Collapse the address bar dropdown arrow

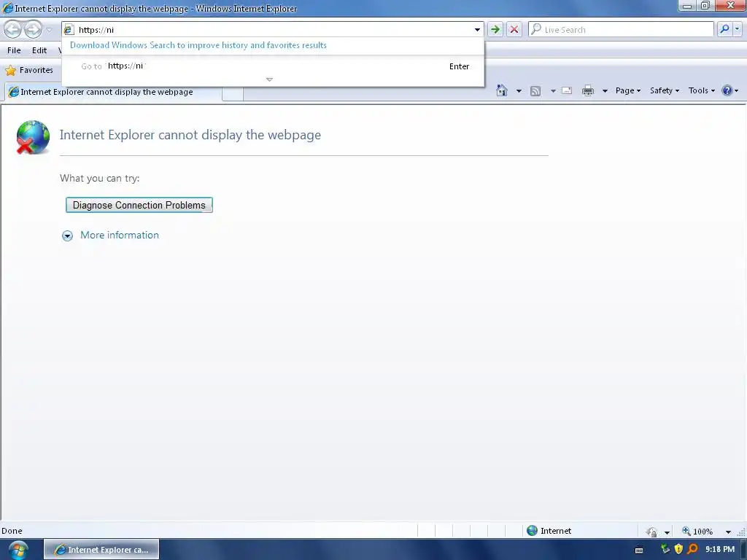coord(477,29)
